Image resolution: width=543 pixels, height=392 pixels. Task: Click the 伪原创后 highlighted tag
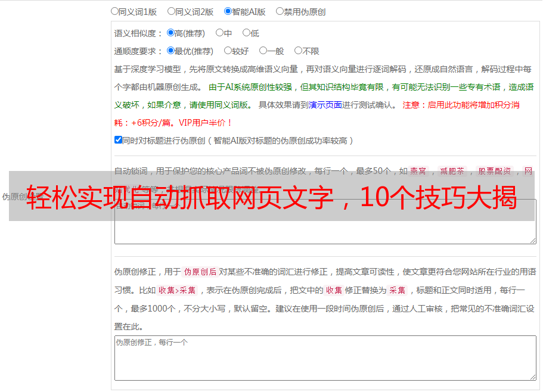pyautogui.click(x=200, y=272)
